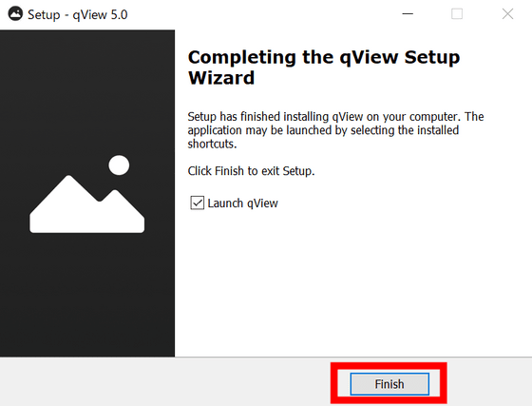Click the dark banner area below the logo
Screen dimensions: 532x406
87,296
